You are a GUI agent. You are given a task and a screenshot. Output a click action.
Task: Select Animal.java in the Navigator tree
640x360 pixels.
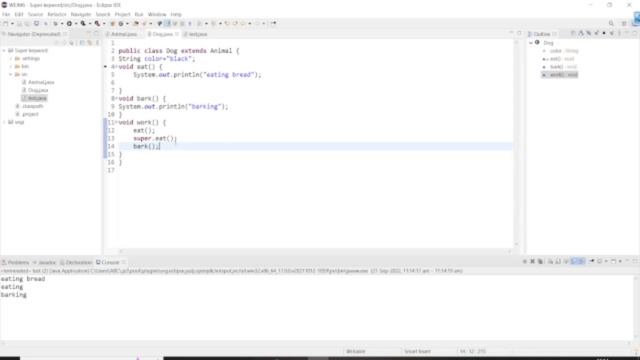(x=38, y=82)
